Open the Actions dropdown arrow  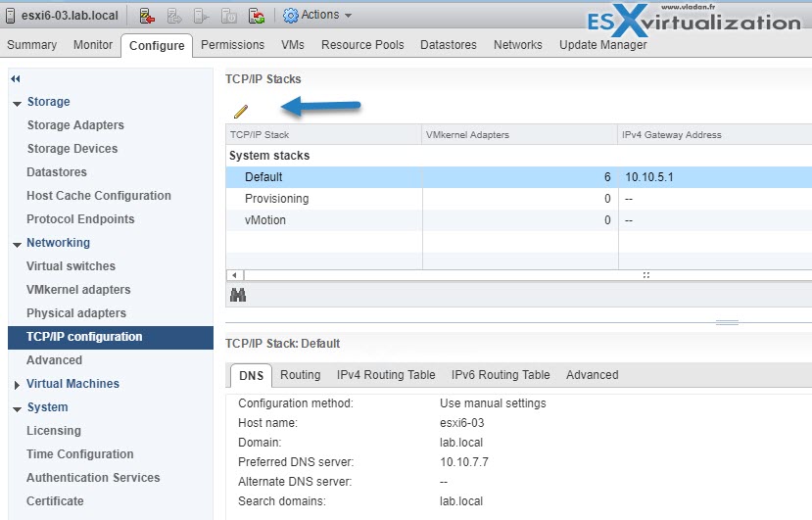point(348,16)
